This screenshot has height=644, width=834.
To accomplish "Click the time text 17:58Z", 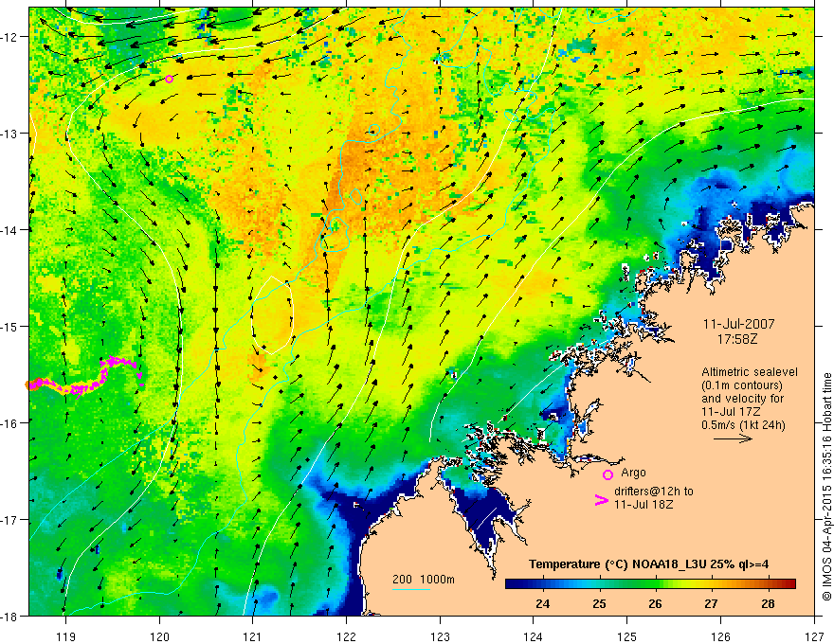I will [737, 338].
